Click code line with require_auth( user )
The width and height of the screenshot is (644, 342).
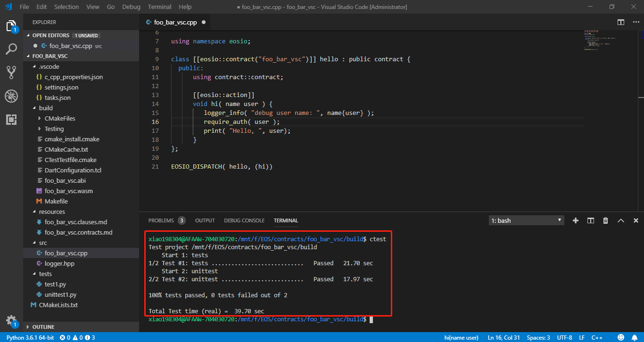click(241, 122)
